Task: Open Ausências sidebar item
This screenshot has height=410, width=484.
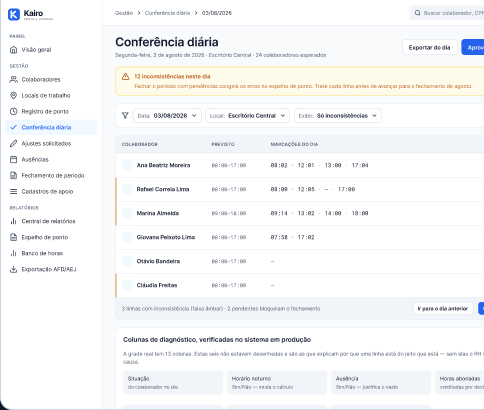Action: pos(51,159)
